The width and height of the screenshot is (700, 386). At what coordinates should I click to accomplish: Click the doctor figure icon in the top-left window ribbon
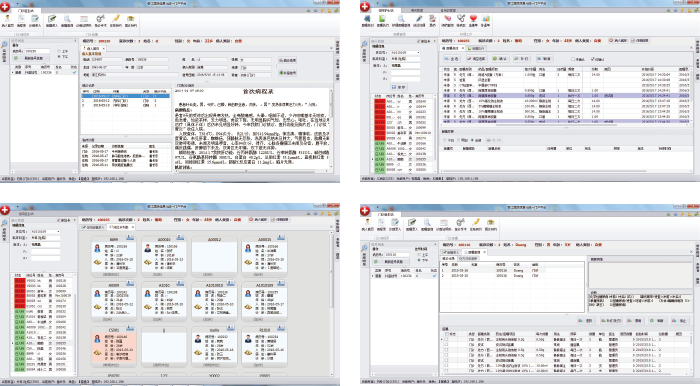(x=8, y=19)
